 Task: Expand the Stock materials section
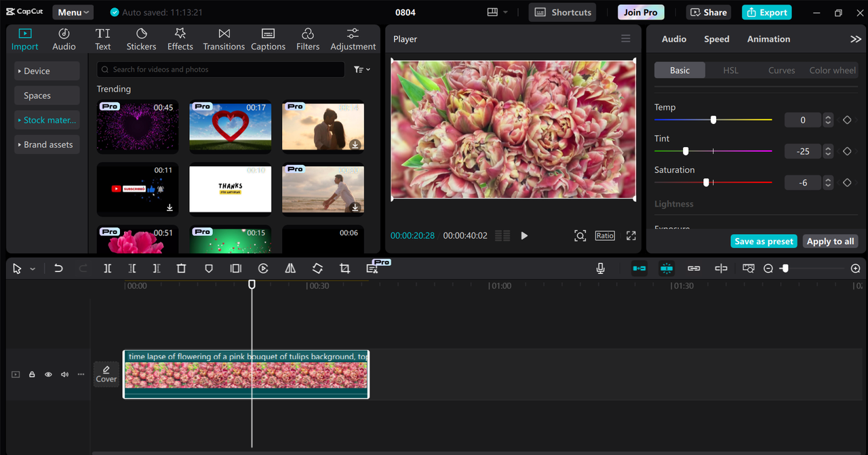[47, 120]
